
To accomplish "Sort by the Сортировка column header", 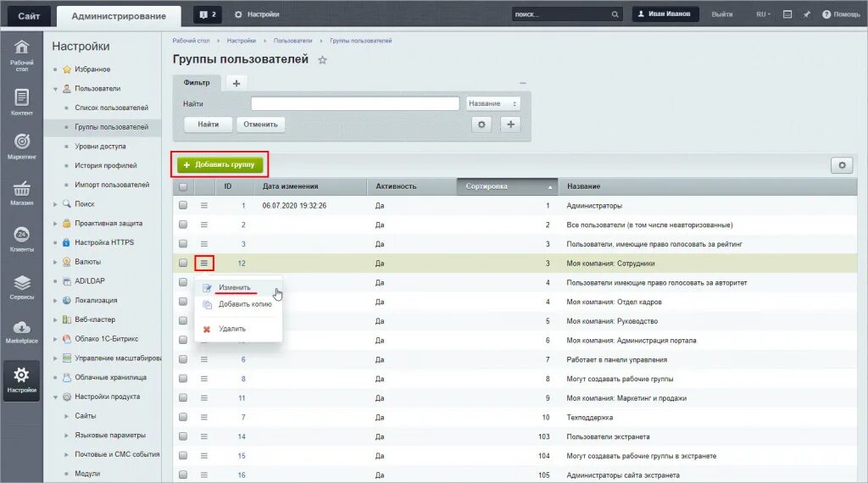I will tap(507, 186).
